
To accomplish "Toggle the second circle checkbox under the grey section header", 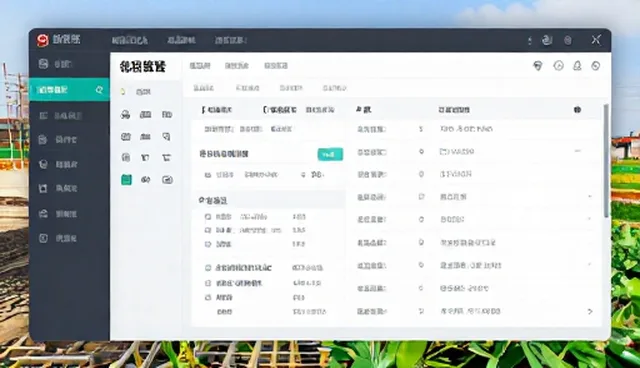I will tap(208, 231).
